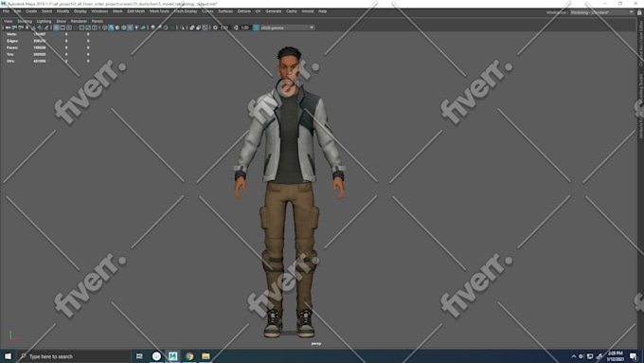The width and height of the screenshot is (644, 363).
Task: Toggle the Resolution Gate display
Action: (69, 27)
